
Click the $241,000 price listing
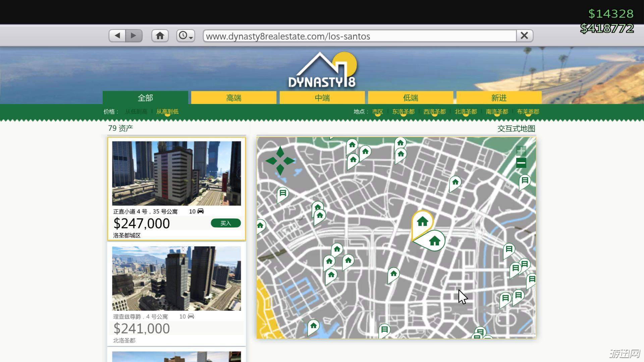[142, 328]
